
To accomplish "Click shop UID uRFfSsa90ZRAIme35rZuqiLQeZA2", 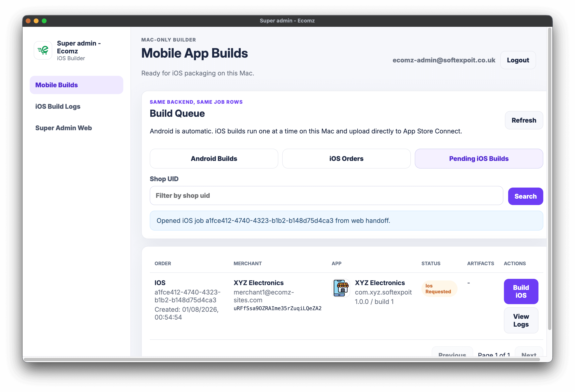I will click(277, 309).
